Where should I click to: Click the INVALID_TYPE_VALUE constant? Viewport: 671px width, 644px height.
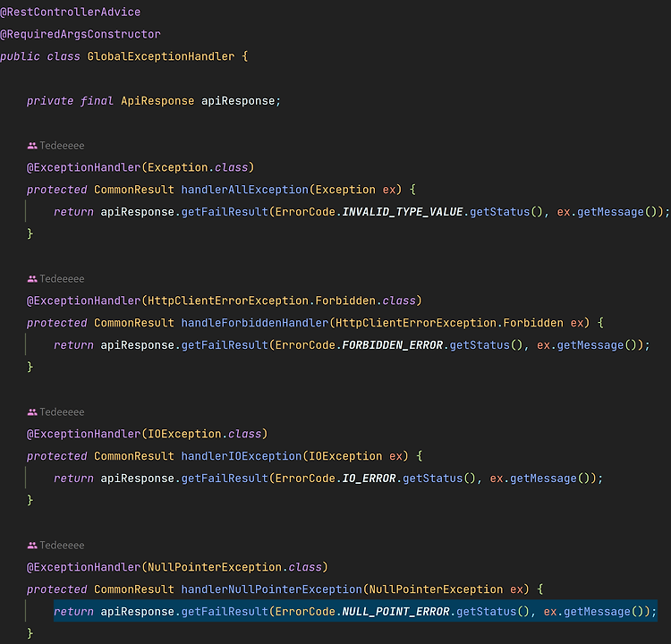click(x=403, y=212)
